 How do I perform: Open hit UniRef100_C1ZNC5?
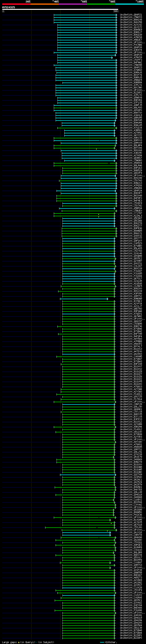[x=131, y=286]
